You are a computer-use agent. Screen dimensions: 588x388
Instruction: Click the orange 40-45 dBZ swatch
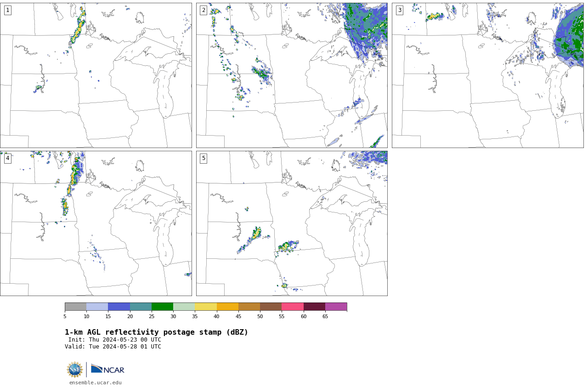tap(227, 307)
